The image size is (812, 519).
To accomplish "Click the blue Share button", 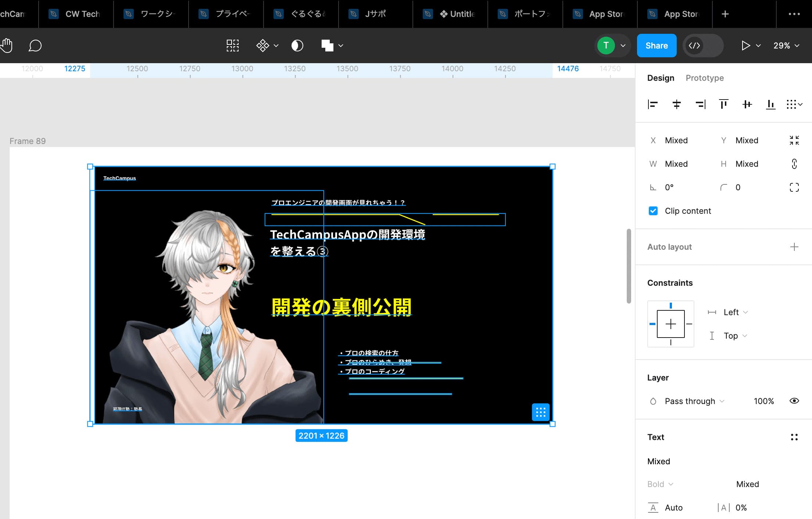I will [657, 46].
